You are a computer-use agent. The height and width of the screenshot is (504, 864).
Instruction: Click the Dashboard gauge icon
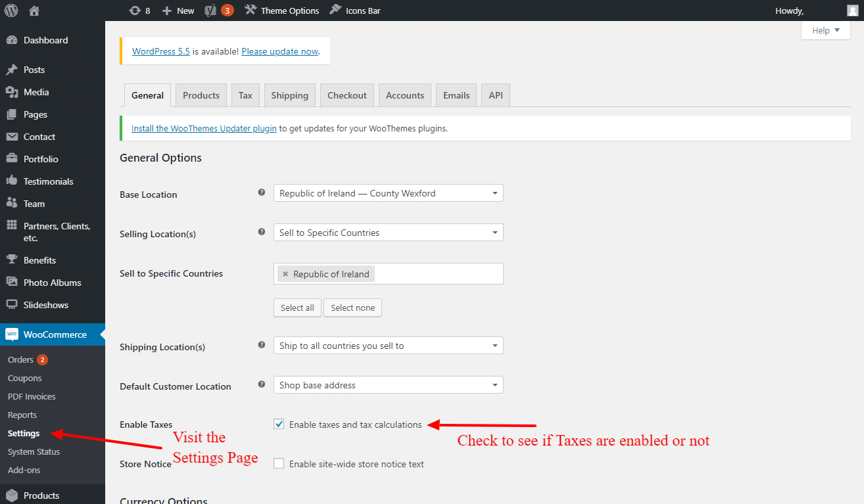pos(12,40)
